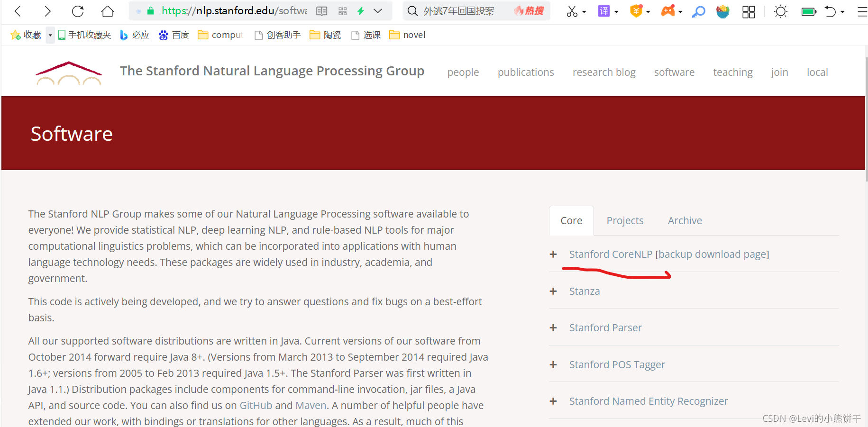This screenshot has height=427, width=868.
Task: Open the 必应 Bing bookmark
Action: (x=135, y=35)
